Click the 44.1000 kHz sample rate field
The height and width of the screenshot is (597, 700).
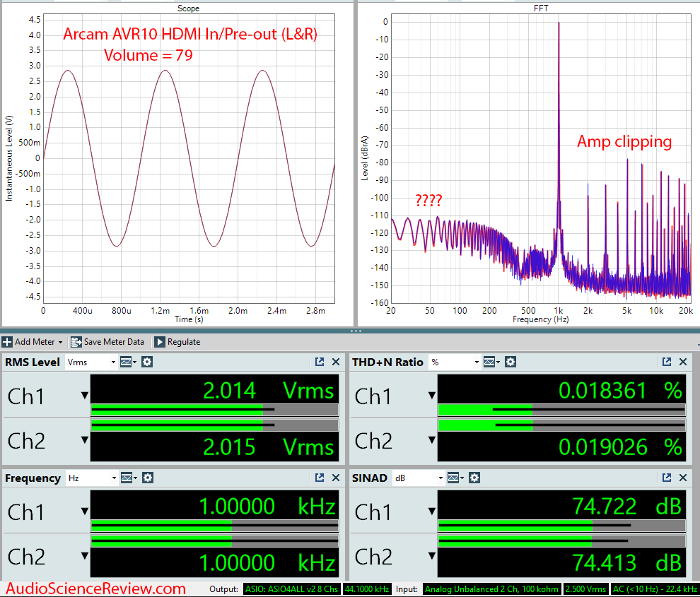[366, 589]
